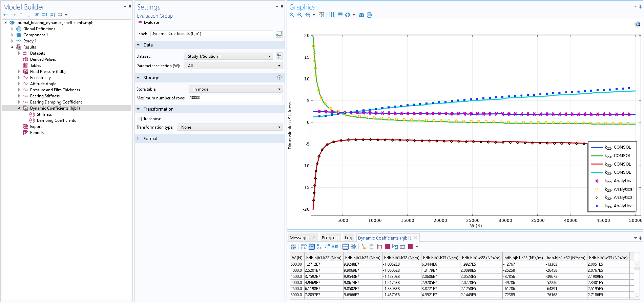644x303 pixels.
Task: Toggle the y-axis log scale icon
Action: 340,15
